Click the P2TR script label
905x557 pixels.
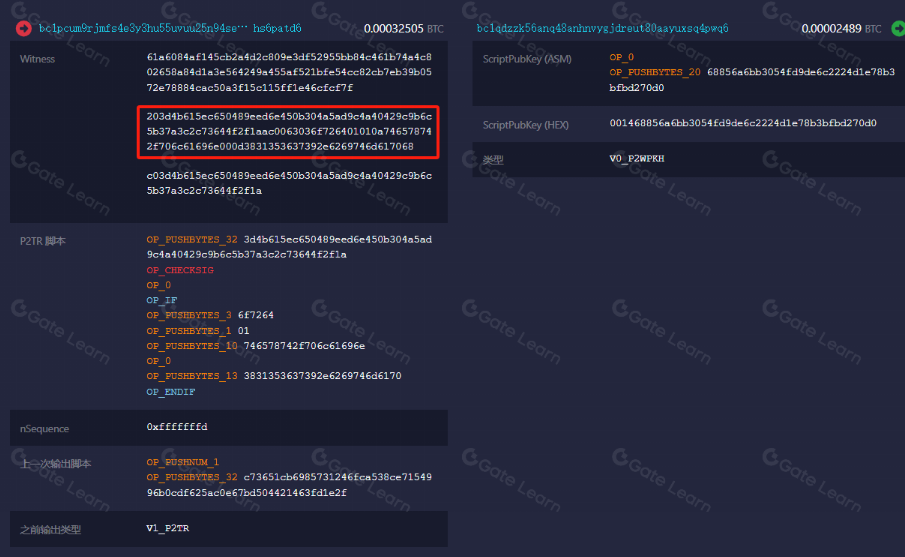(x=42, y=241)
